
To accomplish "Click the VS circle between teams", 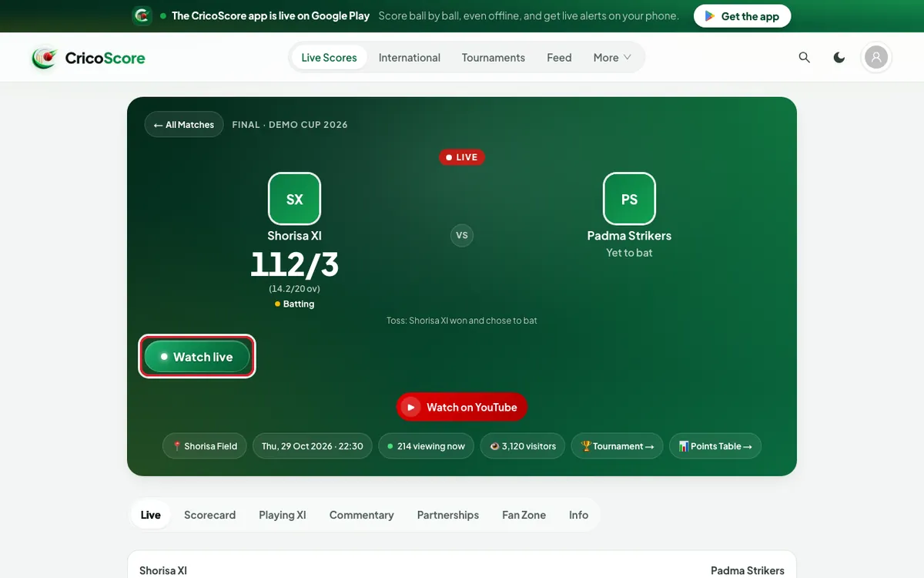I will (462, 236).
